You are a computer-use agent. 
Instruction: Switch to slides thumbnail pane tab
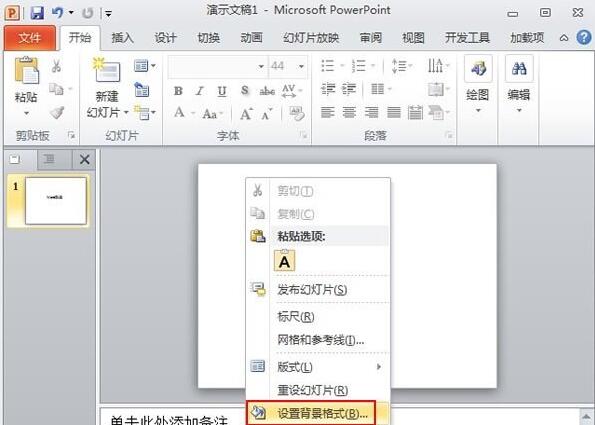click(x=15, y=159)
